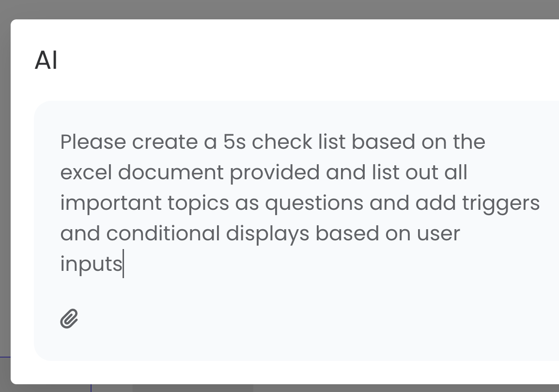Click the paperclip attach file icon
Viewport: 559px width, 392px height.
pos(69,318)
